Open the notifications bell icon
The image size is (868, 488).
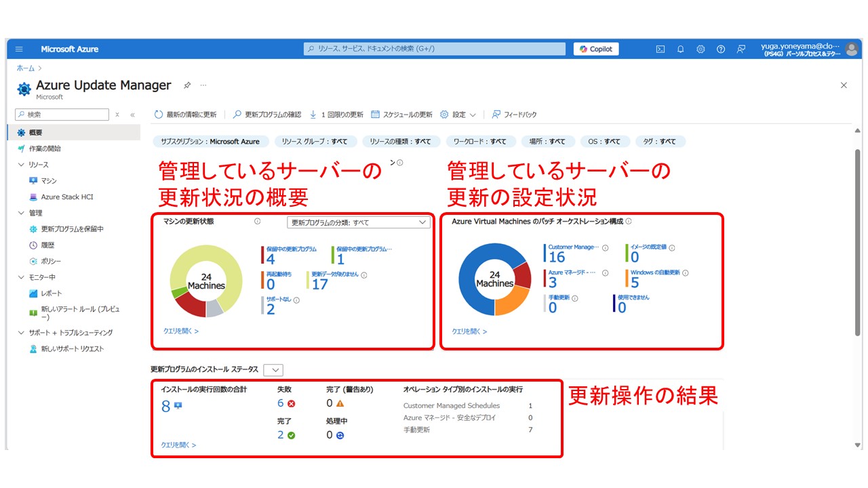click(x=680, y=48)
